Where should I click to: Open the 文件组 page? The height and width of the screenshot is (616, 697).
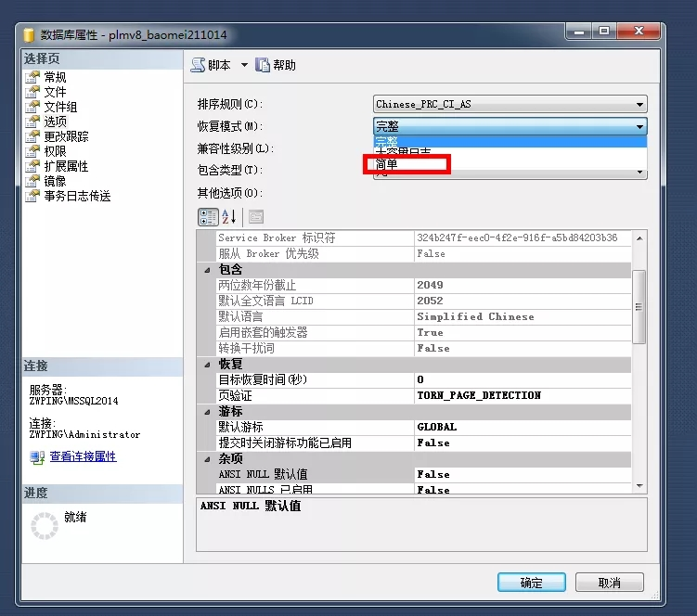pyautogui.click(x=60, y=108)
